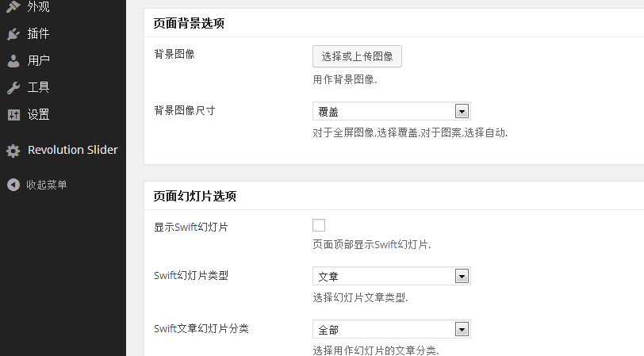This screenshot has width=644, height=356.
Task: Expand the Swift幻灯片类型 dropdown showing 文章
Action: click(x=392, y=276)
